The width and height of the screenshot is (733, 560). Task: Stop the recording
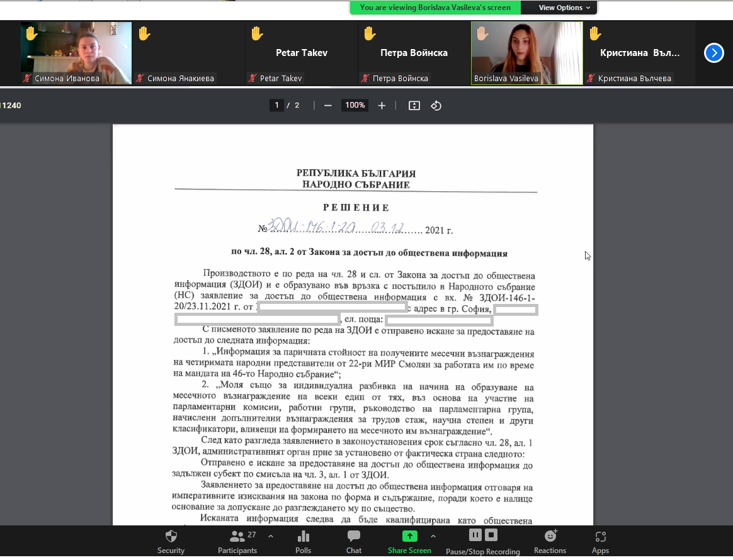(491, 535)
